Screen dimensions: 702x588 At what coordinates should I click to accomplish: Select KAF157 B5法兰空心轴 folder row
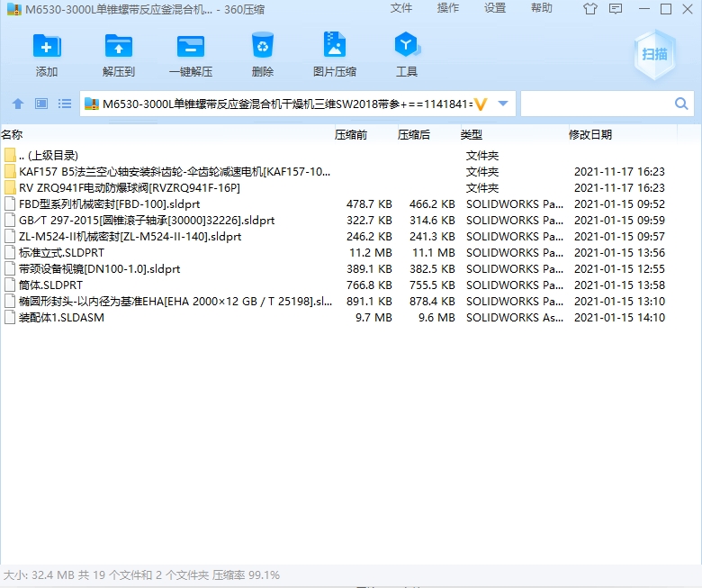175,171
